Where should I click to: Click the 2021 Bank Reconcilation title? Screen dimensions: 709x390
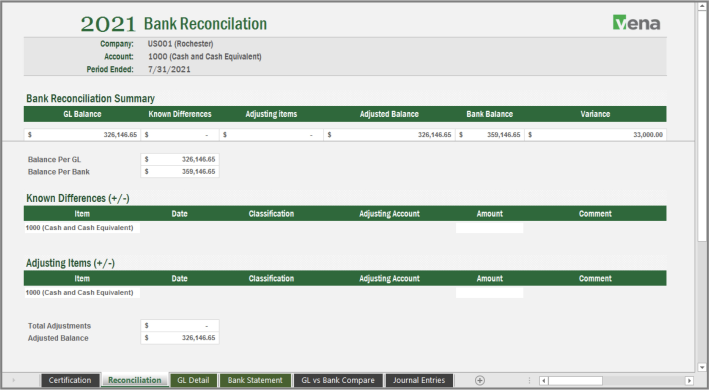[x=174, y=23]
